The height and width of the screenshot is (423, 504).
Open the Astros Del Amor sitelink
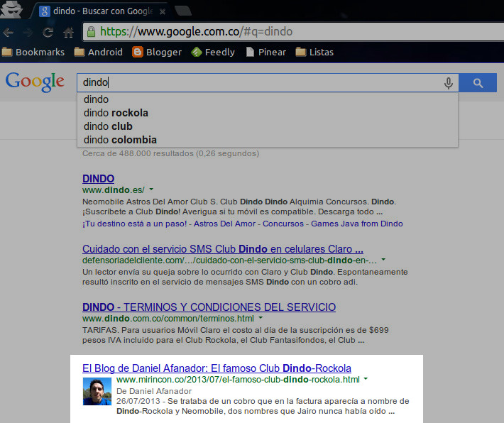tap(224, 224)
